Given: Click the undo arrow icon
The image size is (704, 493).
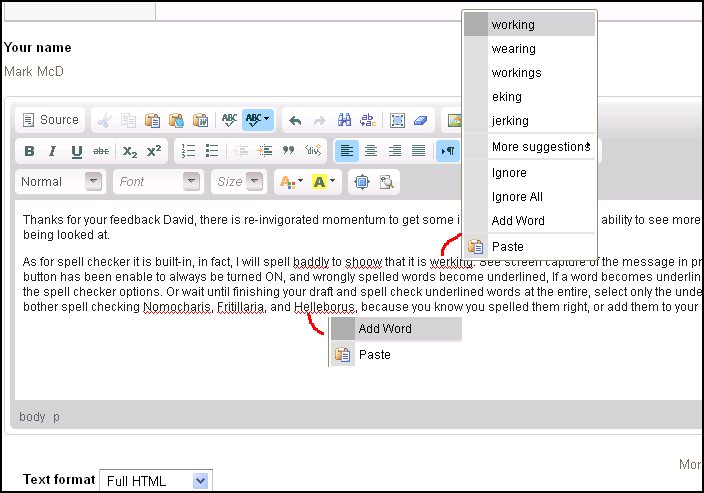Looking at the screenshot, I should pos(295,120).
